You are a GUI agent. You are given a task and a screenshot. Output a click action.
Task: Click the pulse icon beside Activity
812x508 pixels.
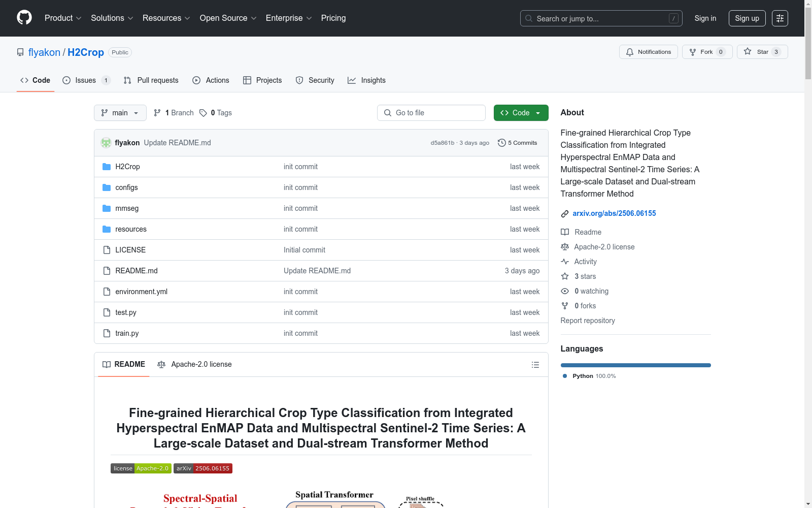click(565, 262)
